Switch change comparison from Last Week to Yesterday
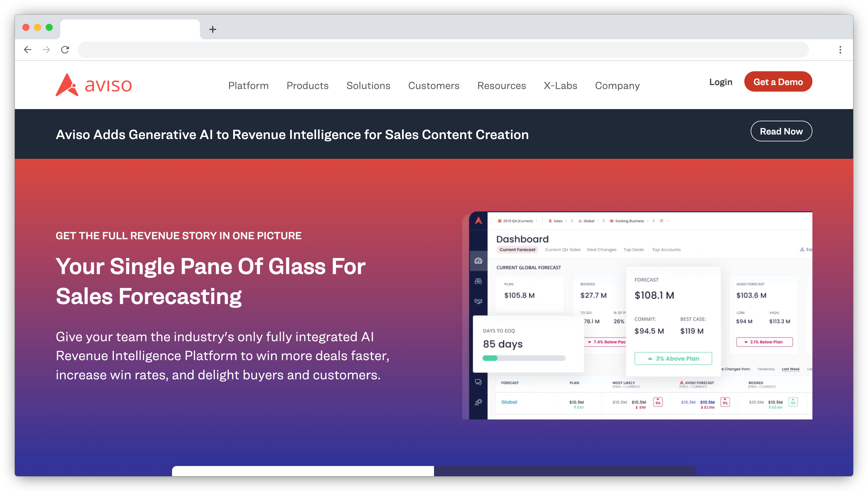This screenshot has width=868, height=491. pos(766,369)
